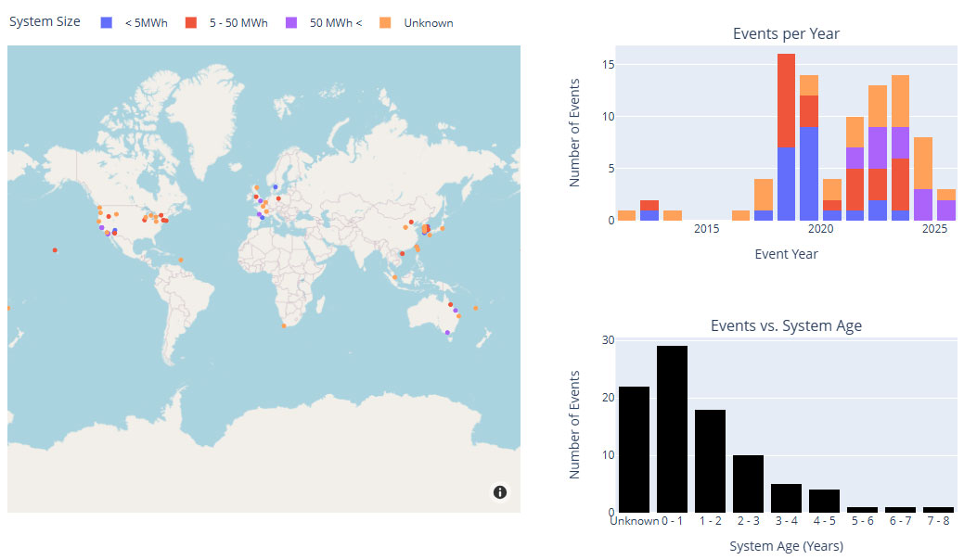Click the orange marker east of Australia
The height and width of the screenshot is (560, 964).
(x=475, y=309)
